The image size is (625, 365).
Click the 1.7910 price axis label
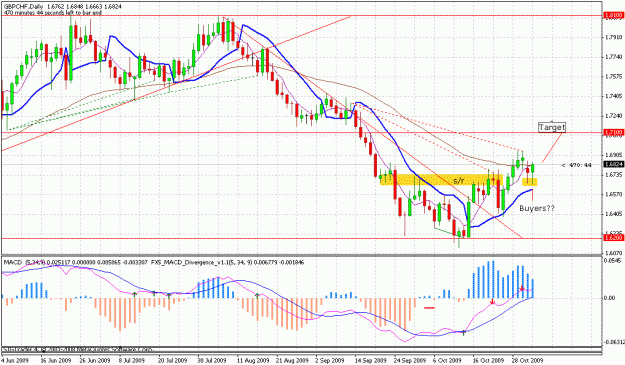614,38
